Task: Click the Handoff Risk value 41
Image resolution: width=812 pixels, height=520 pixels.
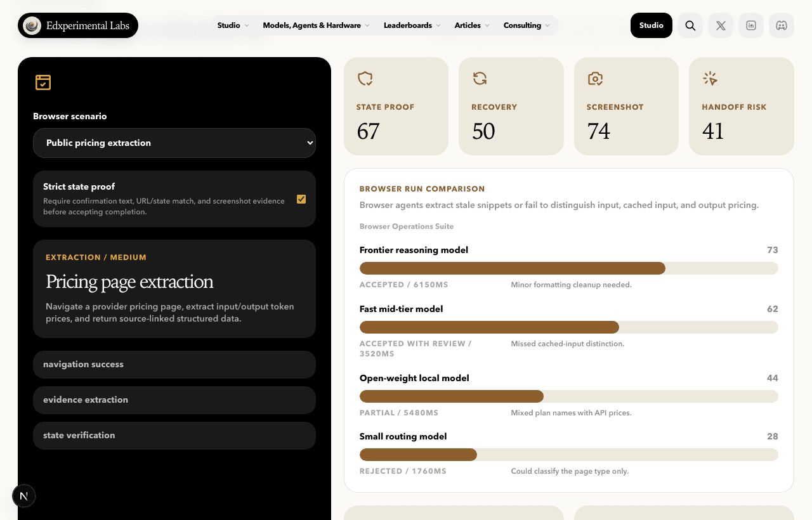Action: (713, 131)
